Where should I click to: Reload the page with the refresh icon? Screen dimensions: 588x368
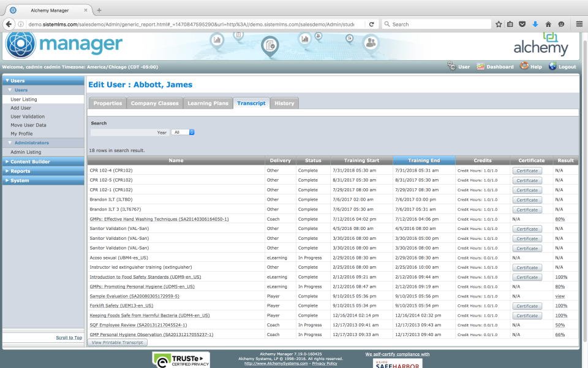(x=372, y=24)
